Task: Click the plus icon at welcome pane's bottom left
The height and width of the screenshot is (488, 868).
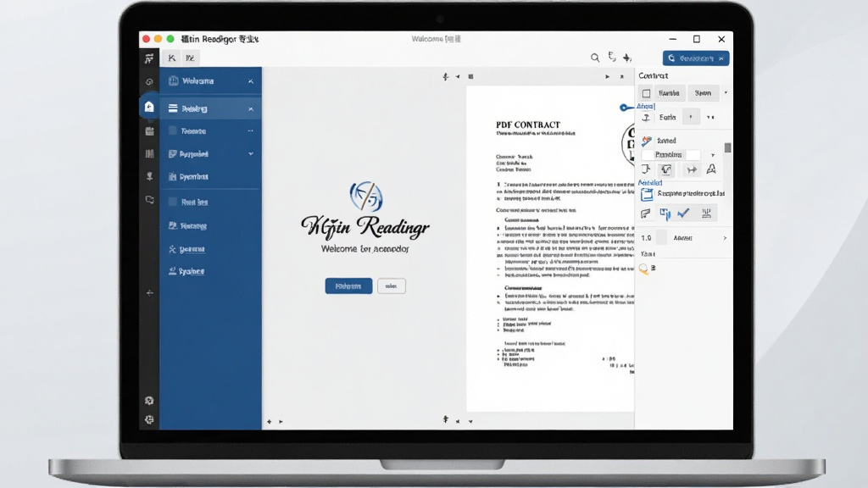Action: 270,422
